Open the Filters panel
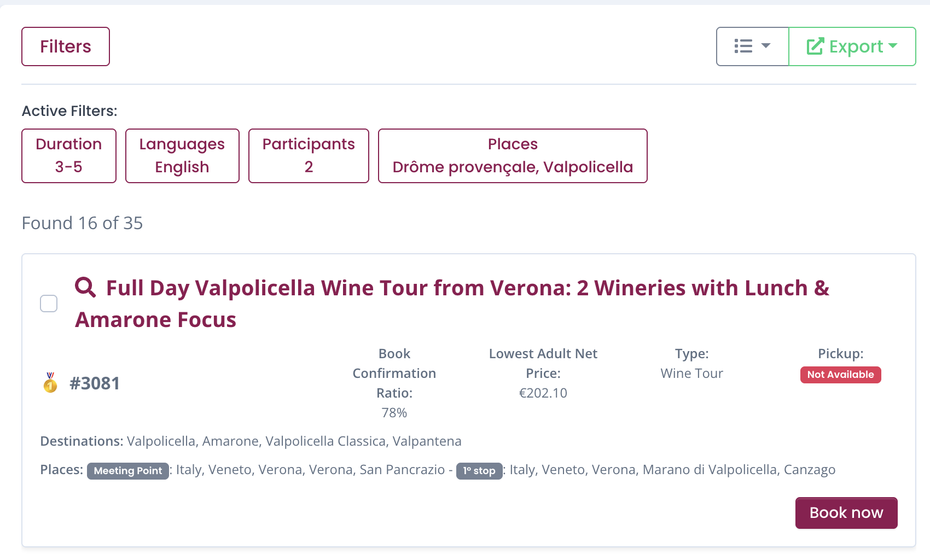The width and height of the screenshot is (930, 560). coord(66,46)
